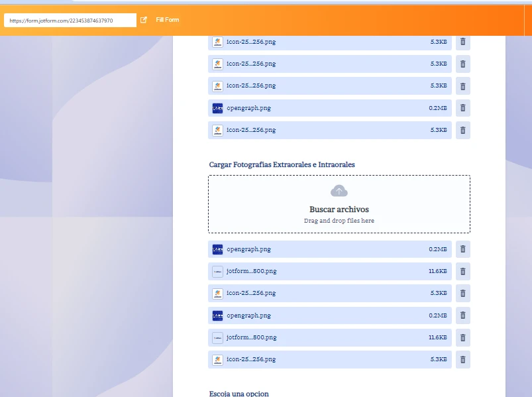
Task: Open the Fill Form link
Action: click(166, 20)
